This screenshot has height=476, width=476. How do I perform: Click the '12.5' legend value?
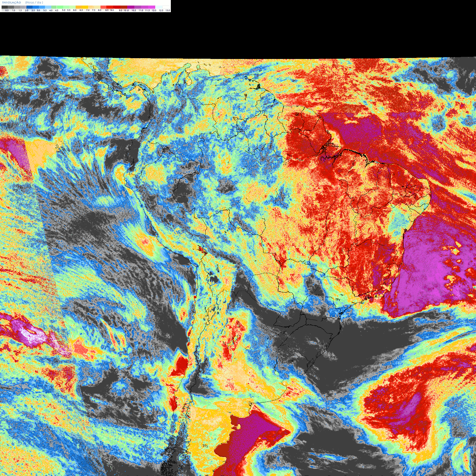[x=161, y=10]
